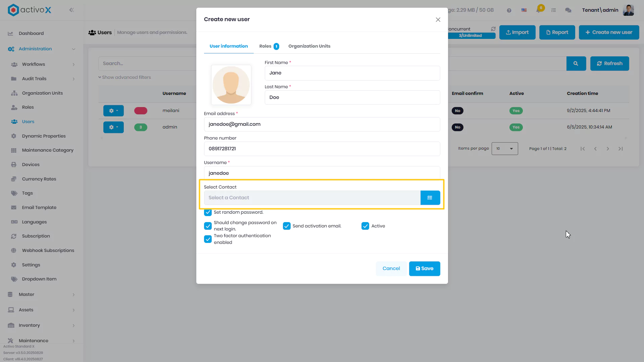Go to last page icon
Screen dimensions: 644x362
(621, 149)
